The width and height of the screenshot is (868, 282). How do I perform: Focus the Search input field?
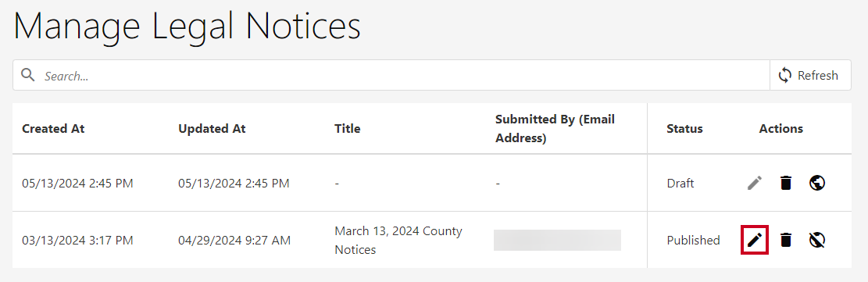[x=391, y=75]
